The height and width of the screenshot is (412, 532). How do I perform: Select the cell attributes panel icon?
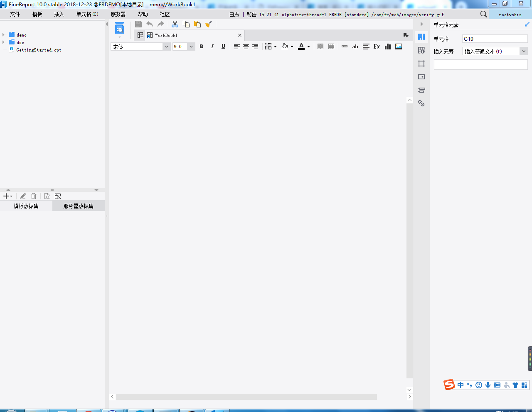pyautogui.click(x=421, y=50)
